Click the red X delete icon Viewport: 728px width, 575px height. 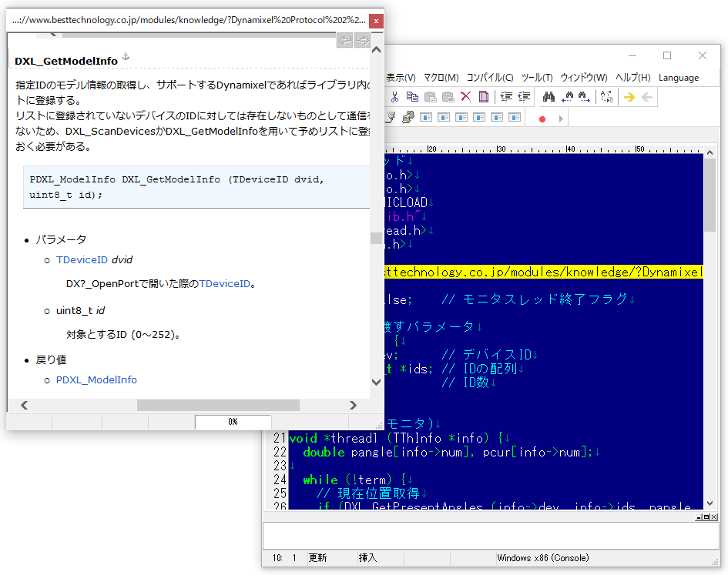(465, 97)
